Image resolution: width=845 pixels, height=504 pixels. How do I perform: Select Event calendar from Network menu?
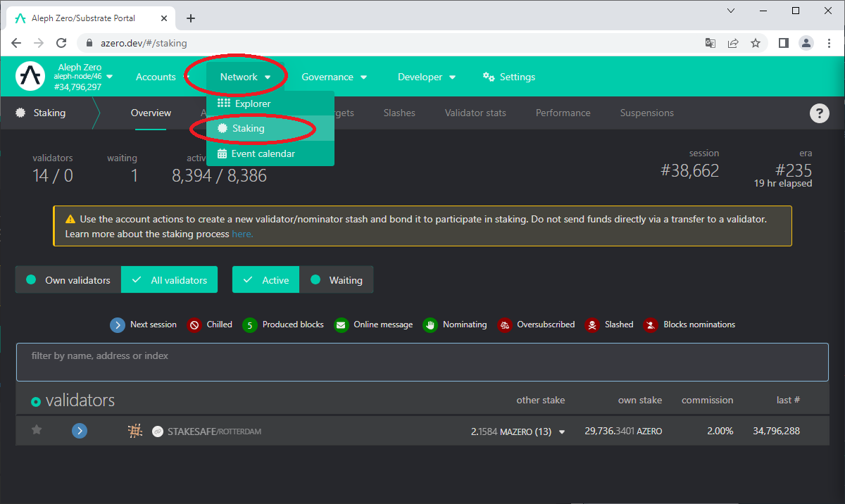pos(270,153)
